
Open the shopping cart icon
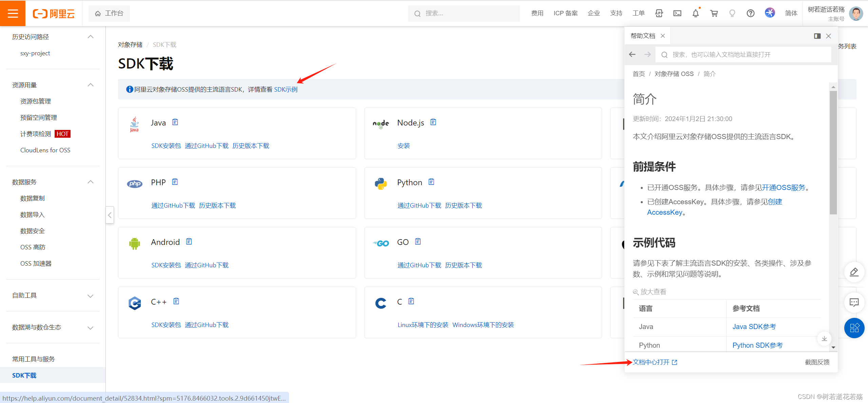[714, 13]
